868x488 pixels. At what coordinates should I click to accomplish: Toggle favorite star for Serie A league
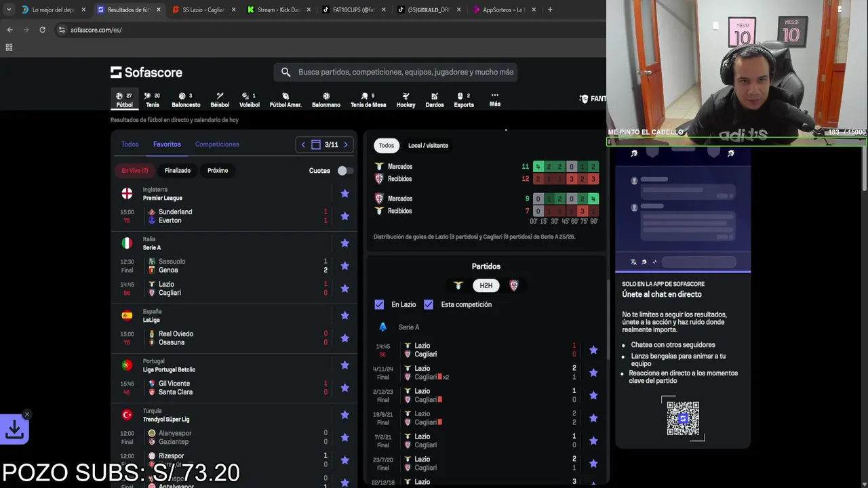click(344, 243)
